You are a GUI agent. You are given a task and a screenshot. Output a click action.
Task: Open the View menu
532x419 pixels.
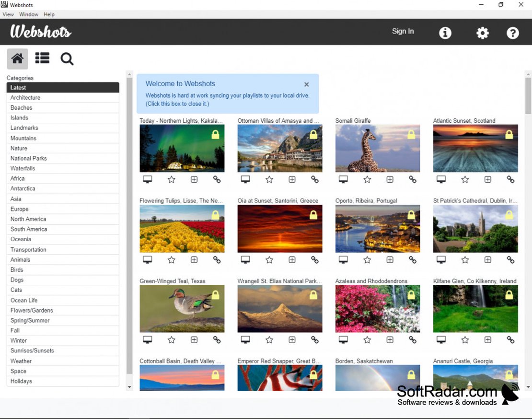coord(8,14)
